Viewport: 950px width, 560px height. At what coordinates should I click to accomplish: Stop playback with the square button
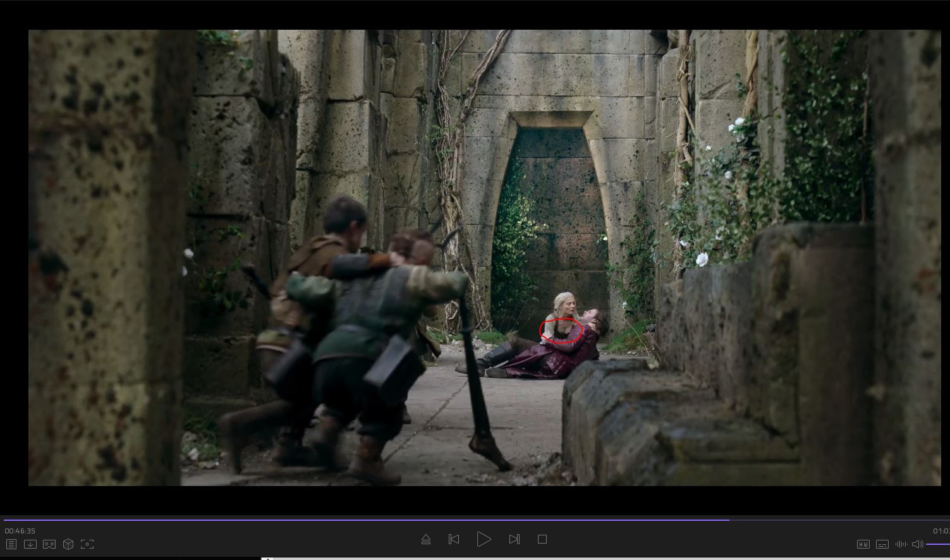[542, 539]
